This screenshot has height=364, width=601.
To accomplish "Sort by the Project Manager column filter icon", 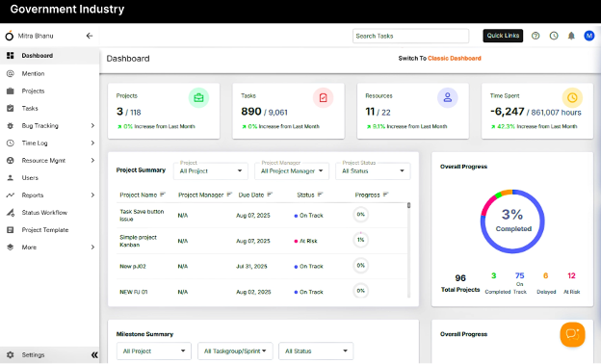I will [229, 195].
